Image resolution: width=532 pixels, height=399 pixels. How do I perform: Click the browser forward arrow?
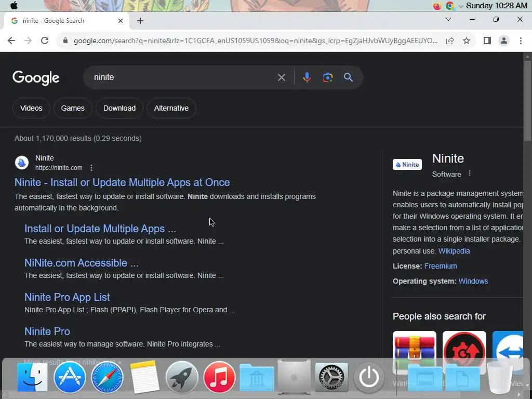(x=28, y=41)
